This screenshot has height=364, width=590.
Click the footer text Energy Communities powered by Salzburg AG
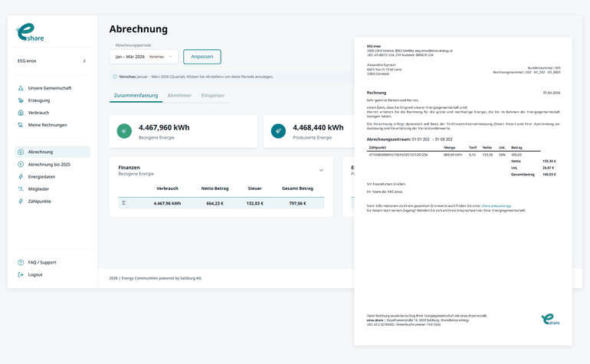(162, 278)
